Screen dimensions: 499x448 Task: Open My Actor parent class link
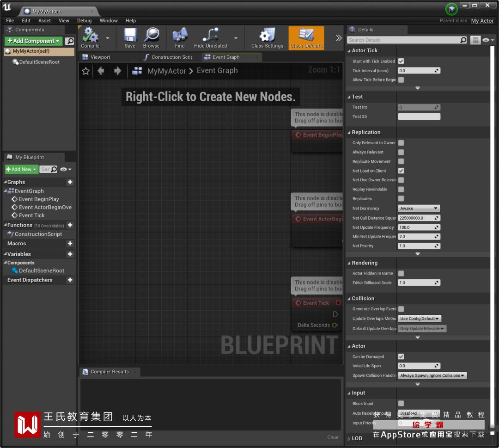coord(482,21)
